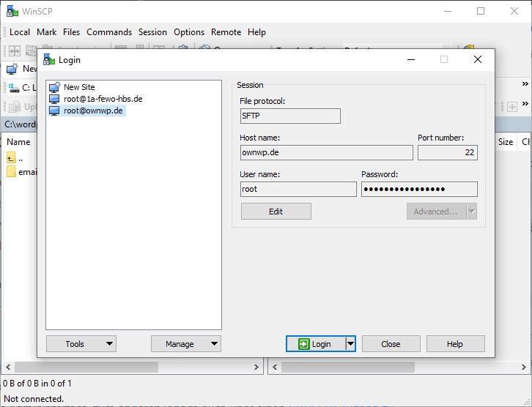Open the Advanced button dropdown arrow

click(x=472, y=212)
